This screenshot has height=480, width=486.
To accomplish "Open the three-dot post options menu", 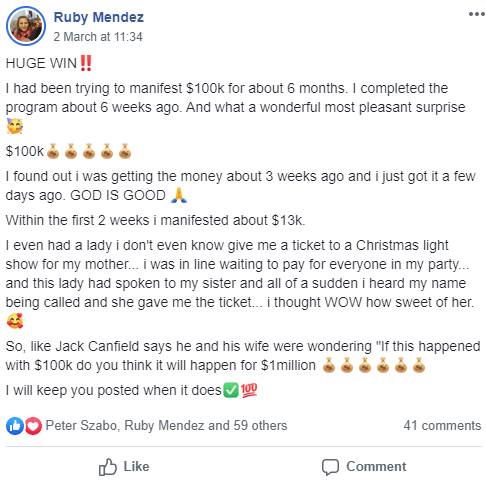I will pyautogui.click(x=477, y=14).
